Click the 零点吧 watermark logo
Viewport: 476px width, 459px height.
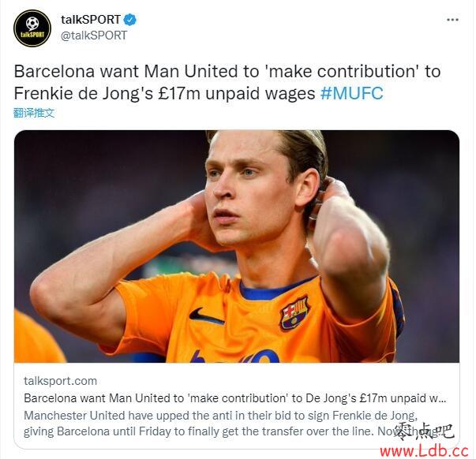click(x=425, y=431)
